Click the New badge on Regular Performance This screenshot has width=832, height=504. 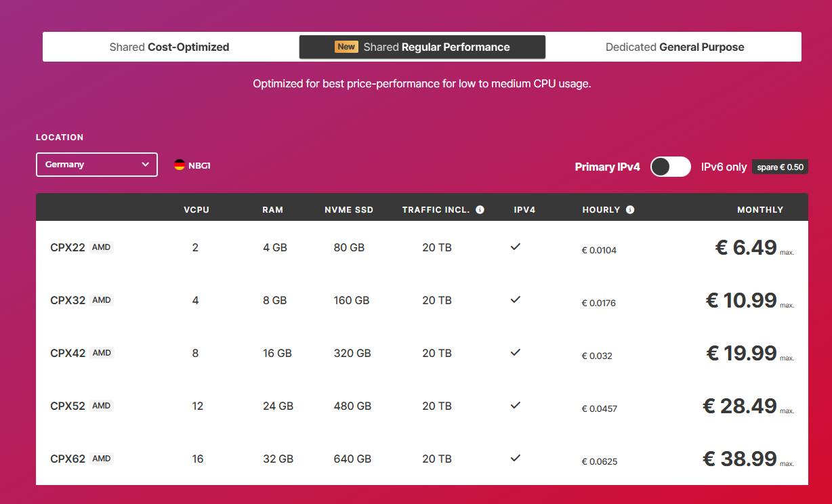pyautogui.click(x=346, y=47)
